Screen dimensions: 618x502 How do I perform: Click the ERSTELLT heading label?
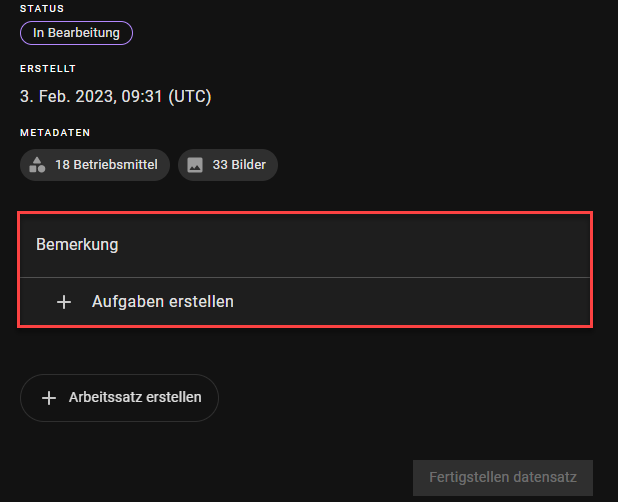[x=48, y=69]
